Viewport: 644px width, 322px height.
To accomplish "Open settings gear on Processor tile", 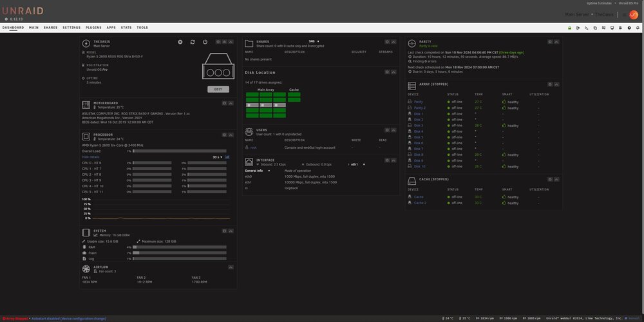I will tap(224, 135).
